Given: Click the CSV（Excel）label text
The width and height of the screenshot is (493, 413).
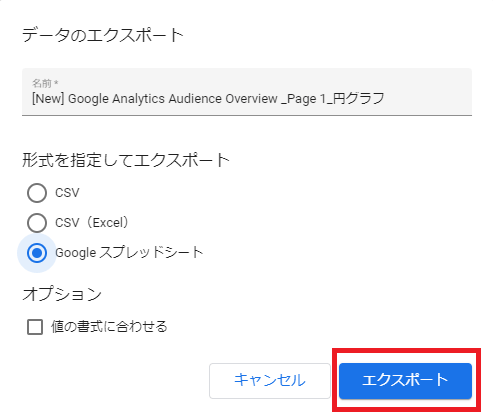Looking at the screenshot, I should click(x=92, y=223).
